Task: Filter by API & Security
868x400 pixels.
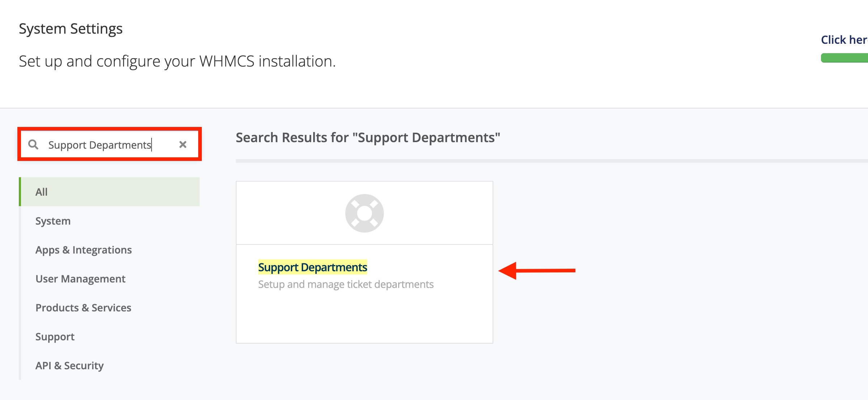Action: point(69,365)
